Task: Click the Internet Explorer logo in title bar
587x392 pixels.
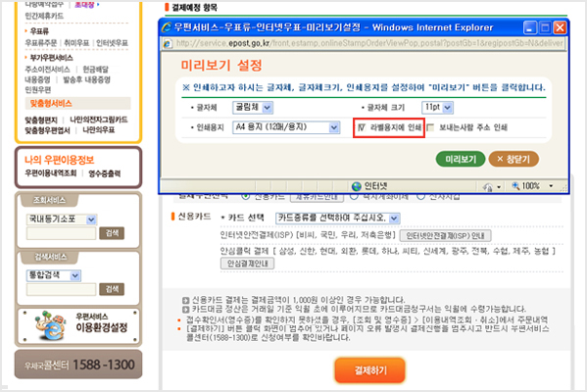Action: pos(167,27)
